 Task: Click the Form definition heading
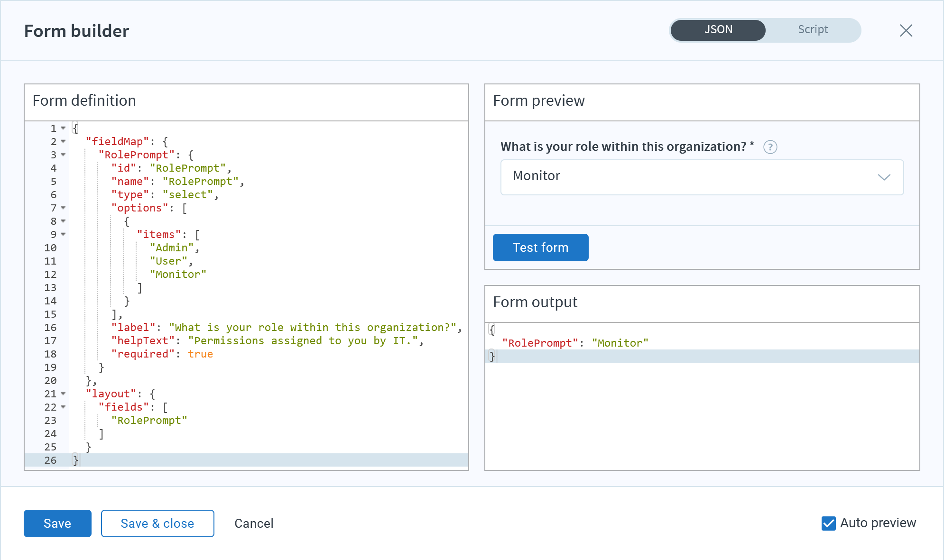tap(84, 101)
